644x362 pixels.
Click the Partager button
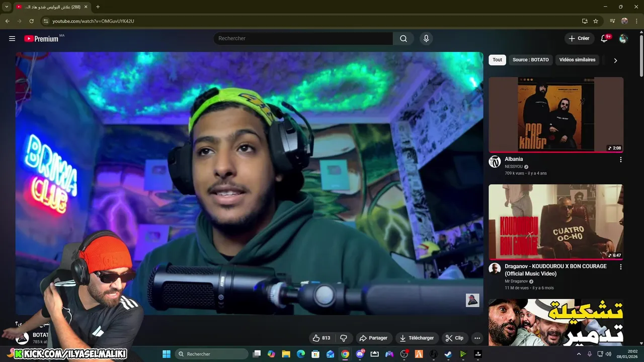(x=373, y=338)
